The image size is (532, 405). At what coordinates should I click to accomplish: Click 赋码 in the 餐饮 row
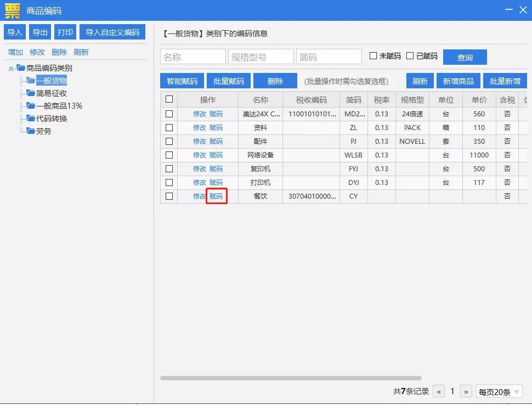(x=216, y=196)
